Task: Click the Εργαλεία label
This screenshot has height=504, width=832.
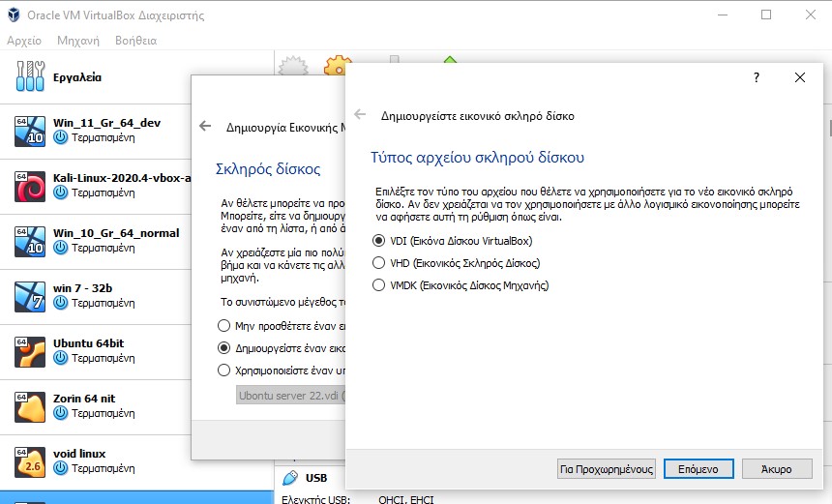Action: point(77,77)
